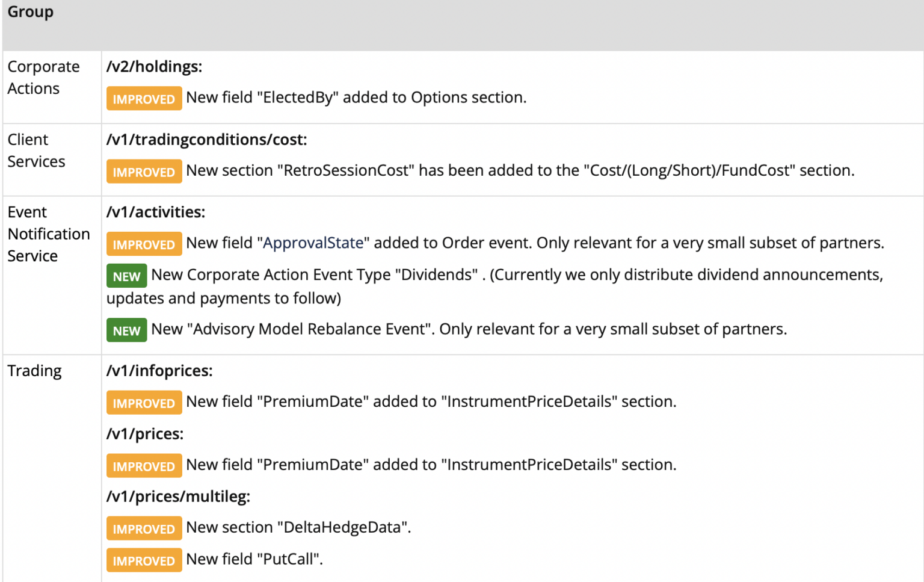Click the /v1/tradingconditions/cost: endpoint heading

(206, 140)
